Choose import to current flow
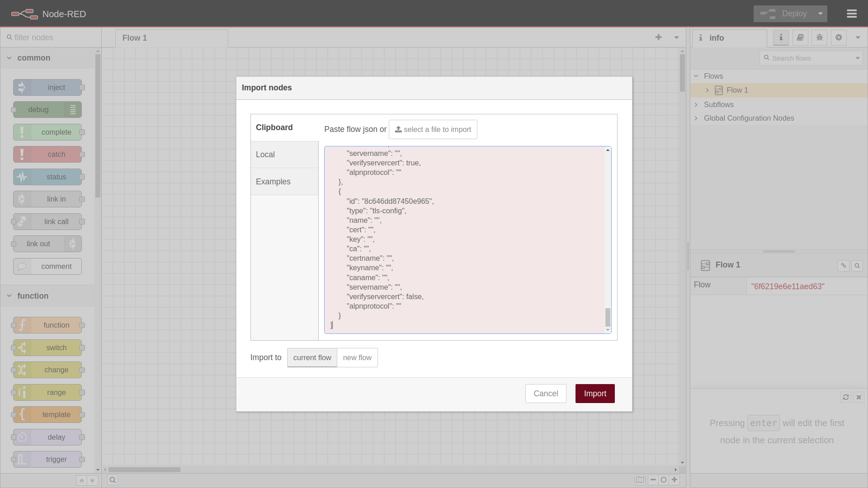868x488 pixels. tap(312, 357)
